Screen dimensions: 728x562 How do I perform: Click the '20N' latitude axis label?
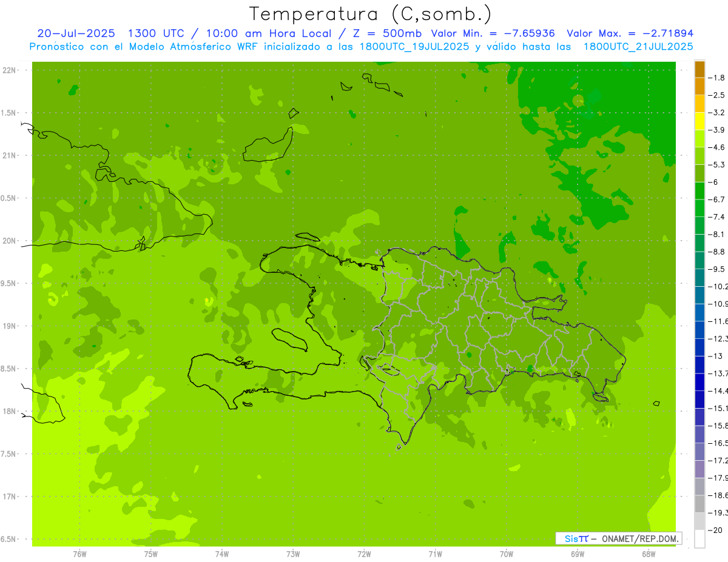[9, 241]
